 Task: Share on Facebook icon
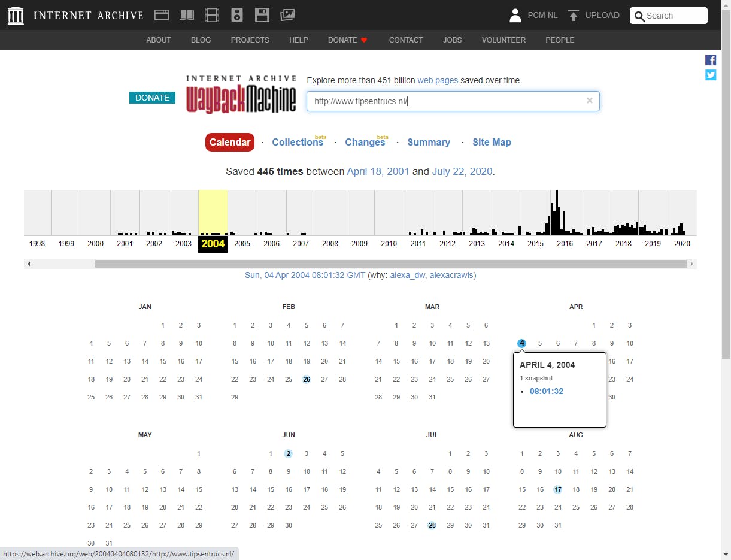pos(711,60)
